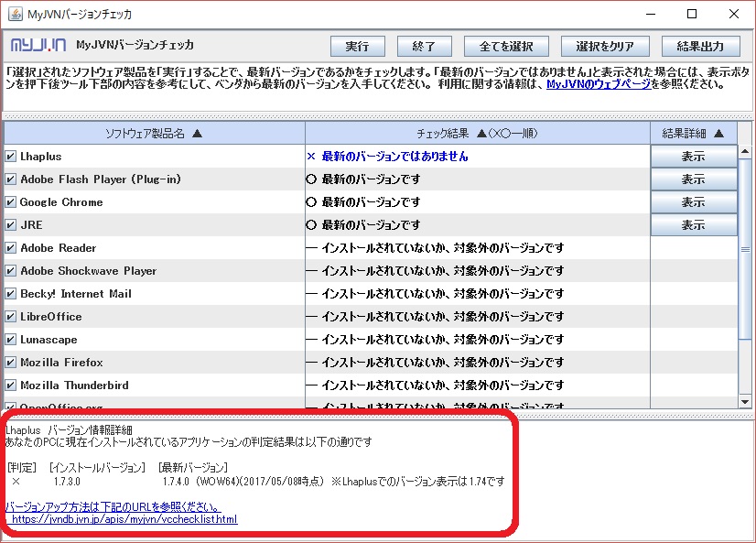Click the Google Chrome product name
The image size is (756, 543).
pyautogui.click(x=61, y=202)
